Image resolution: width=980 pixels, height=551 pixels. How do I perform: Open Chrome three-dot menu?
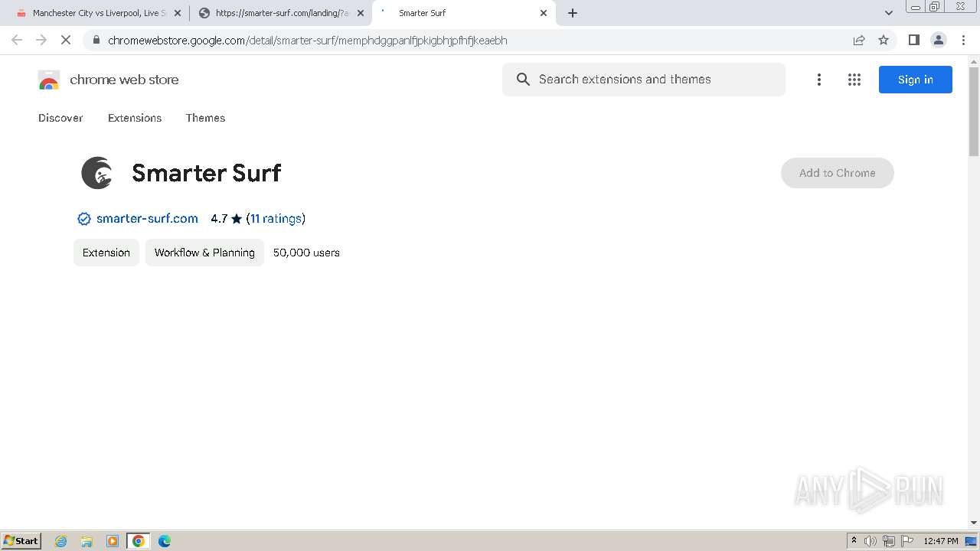tap(963, 40)
